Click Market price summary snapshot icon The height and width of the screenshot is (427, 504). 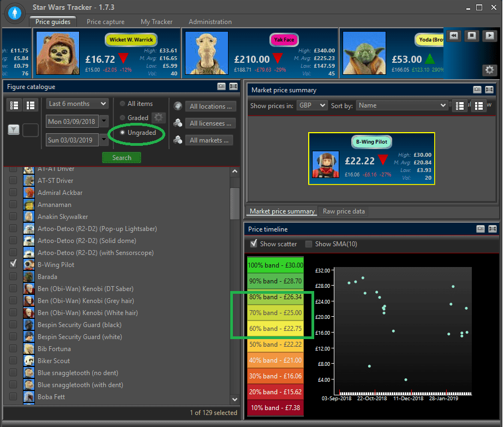tap(477, 90)
